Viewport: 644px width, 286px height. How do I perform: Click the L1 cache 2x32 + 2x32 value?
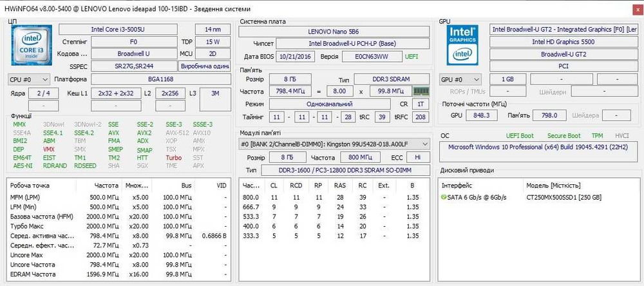(x=116, y=93)
